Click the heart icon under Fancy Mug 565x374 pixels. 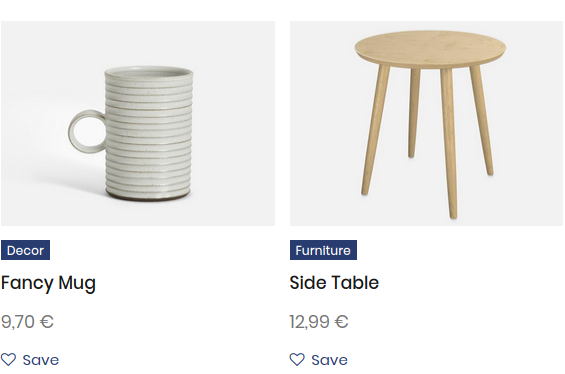coord(8,360)
